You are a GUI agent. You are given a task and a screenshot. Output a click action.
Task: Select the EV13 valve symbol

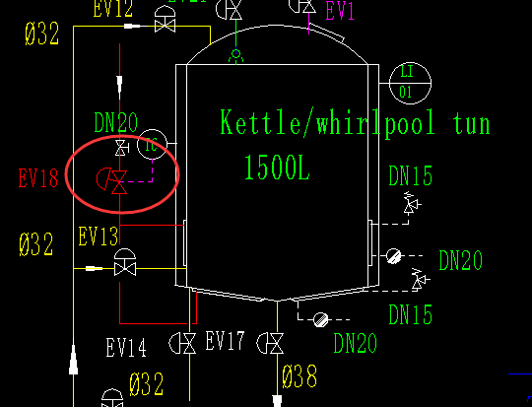click(125, 262)
